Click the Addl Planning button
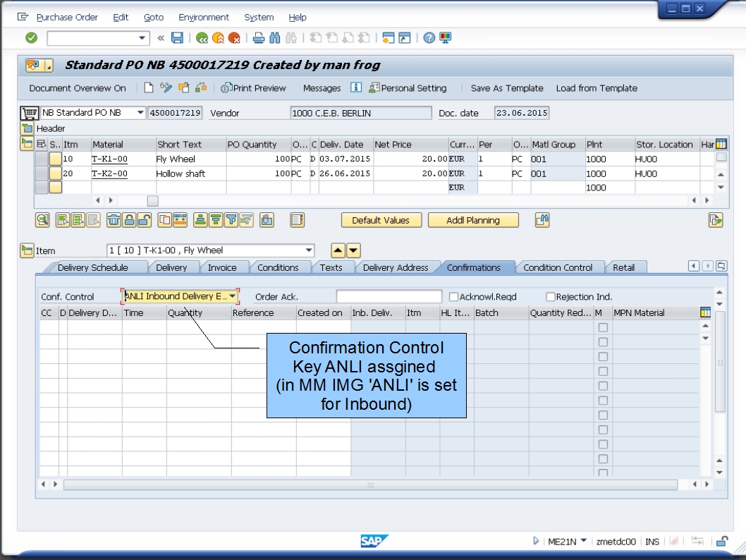The height and width of the screenshot is (560, 746). (x=473, y=220)
